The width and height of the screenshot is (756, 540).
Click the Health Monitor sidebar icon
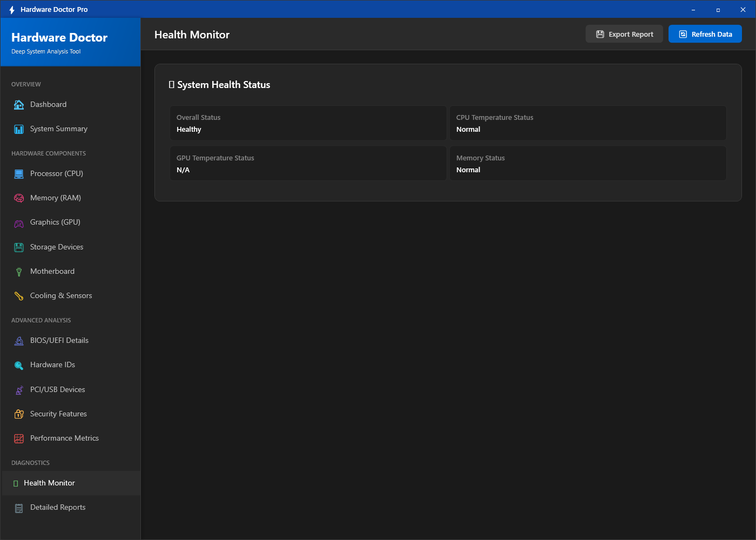tap(16, 483)
